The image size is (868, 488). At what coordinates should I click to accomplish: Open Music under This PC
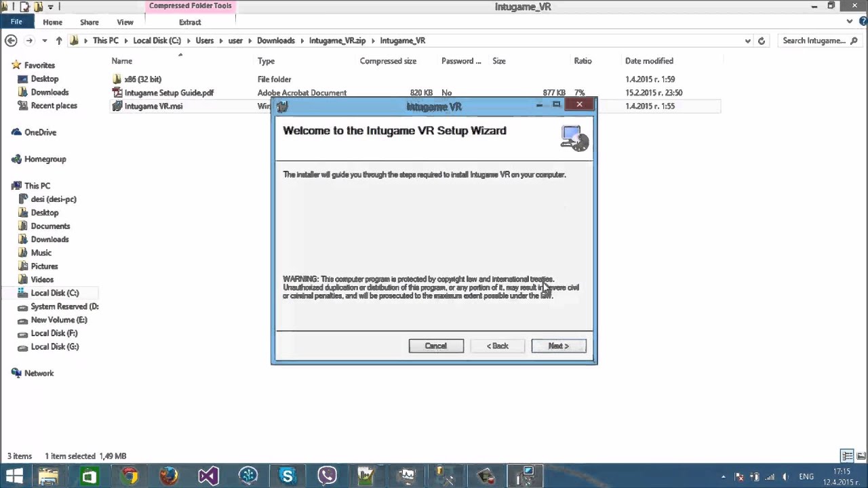[x=41, y=253]
